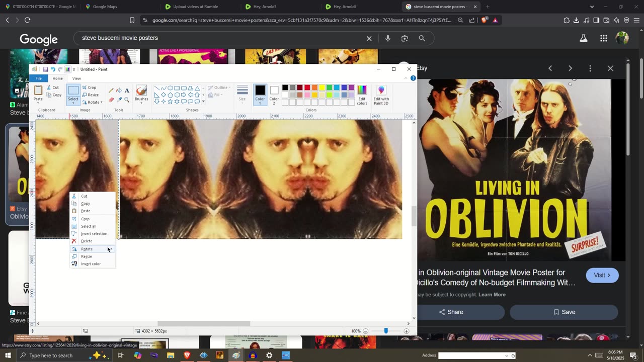Undo the last action in Paint
The height and width of the screenshot is (362, 644).
click(53, 69)
